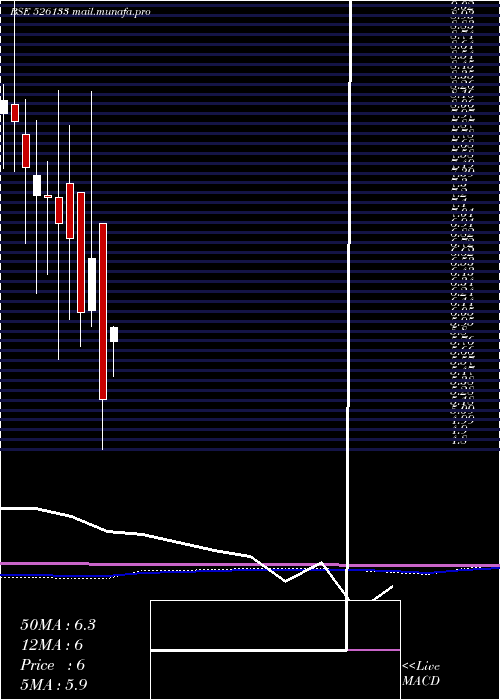This screenshot has width=500, height=700.
Task: Click the 'Price : 6' readout
Action: (52, 665)
